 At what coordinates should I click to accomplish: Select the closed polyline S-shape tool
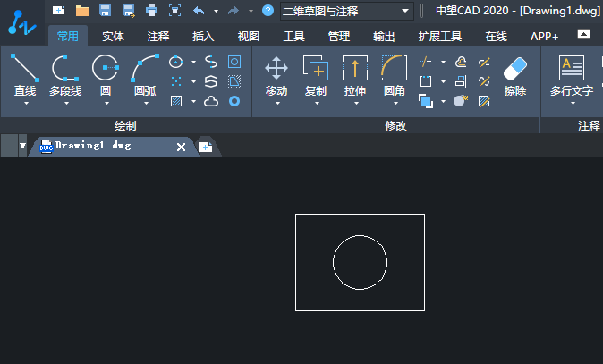211,81
